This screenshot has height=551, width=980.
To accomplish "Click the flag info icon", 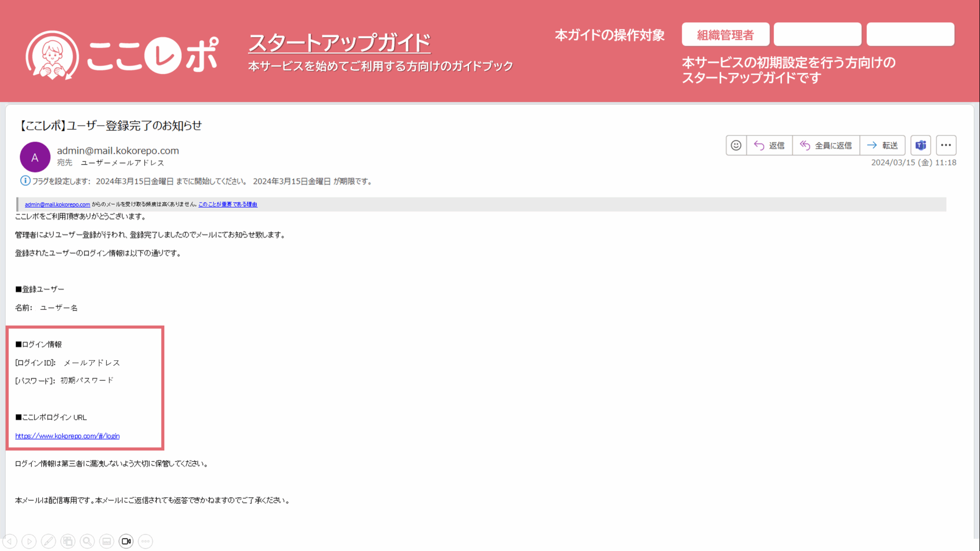I will pyautogui.click(x=25, y=181).
